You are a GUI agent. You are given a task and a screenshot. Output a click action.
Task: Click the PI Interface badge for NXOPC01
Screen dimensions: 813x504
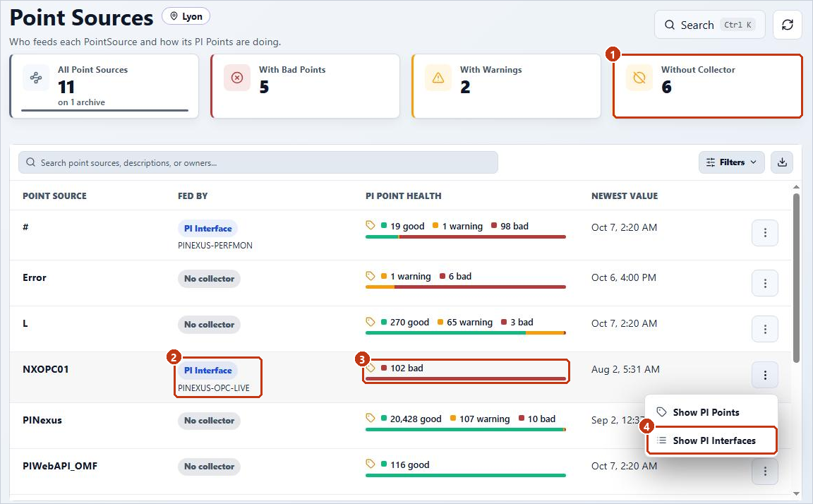coord(208,370)
